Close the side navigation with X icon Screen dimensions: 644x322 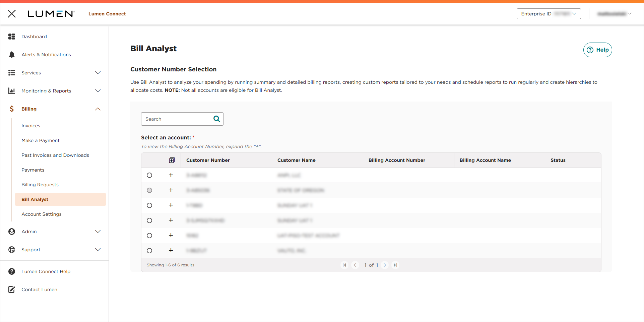[12, 14]
